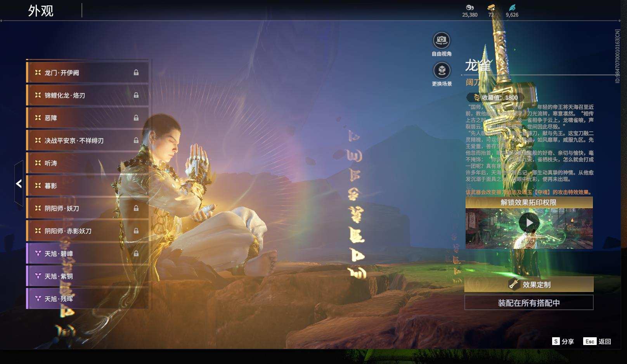Image resolution: width=627 pixels, height=364 pixels.
Task: Activate the 自由视角 free camera icon
Action: pos(442,40)
